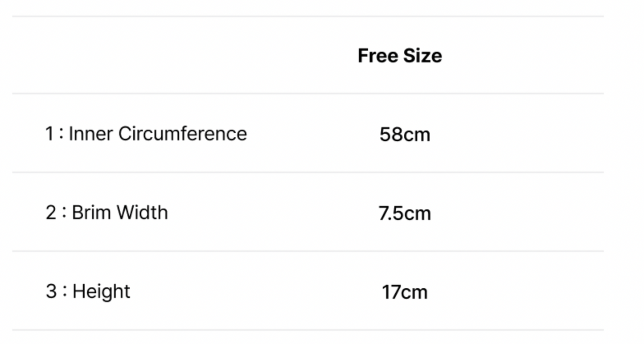Click the word "Circumference"

[x=182, y=134]
